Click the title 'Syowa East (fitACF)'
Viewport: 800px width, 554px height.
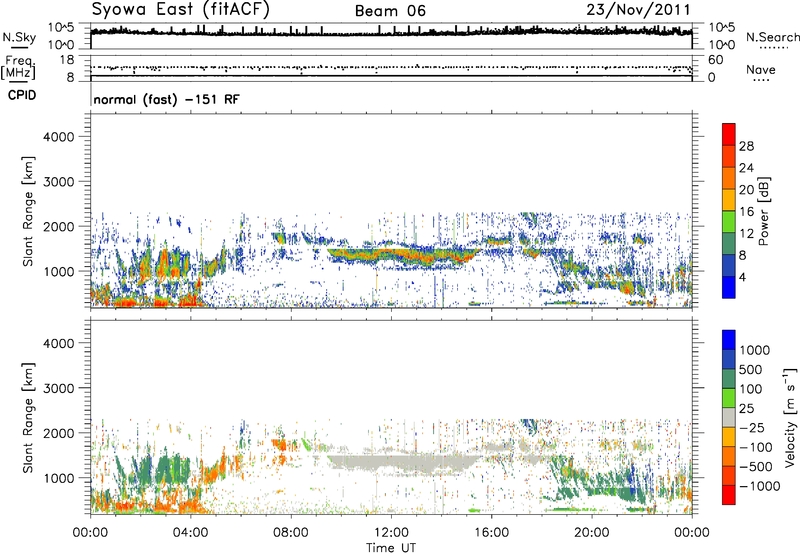click(181, 10)
